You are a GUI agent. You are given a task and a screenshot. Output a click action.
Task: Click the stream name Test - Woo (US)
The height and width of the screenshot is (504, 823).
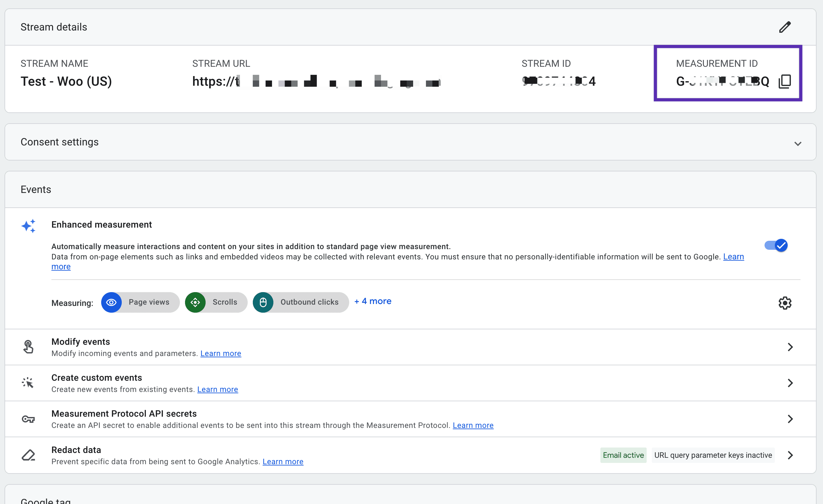pyautogui.click(x=66, y=81)
